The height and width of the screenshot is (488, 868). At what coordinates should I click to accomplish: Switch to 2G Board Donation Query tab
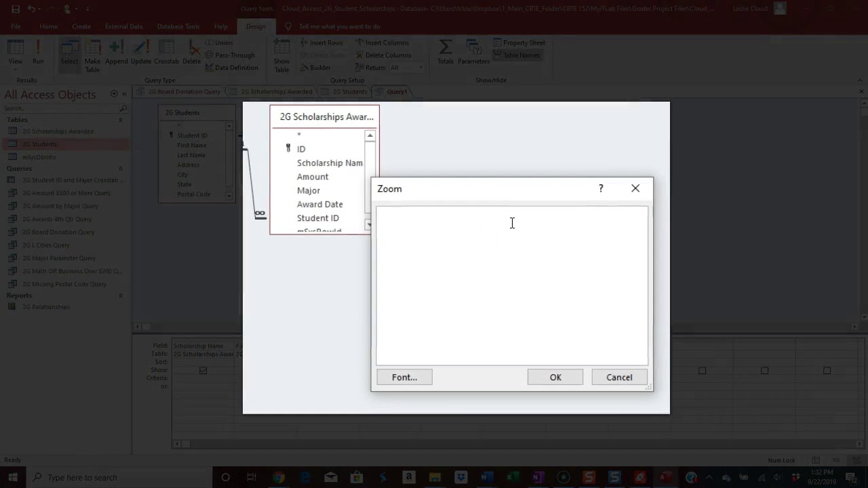coord(179,91)
